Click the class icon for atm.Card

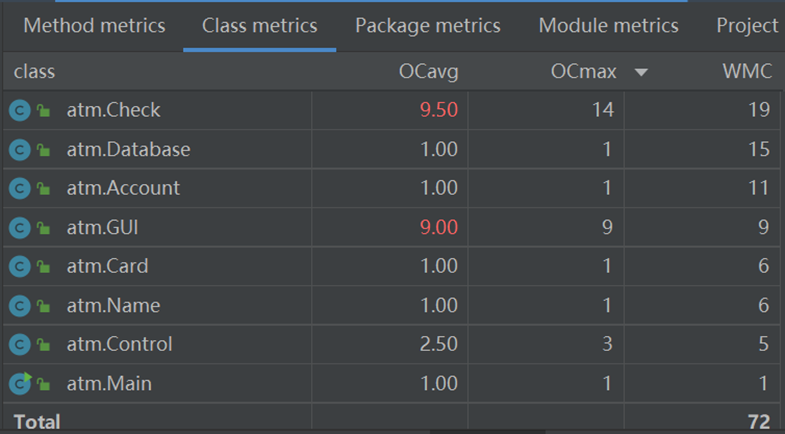coord(20,266)
